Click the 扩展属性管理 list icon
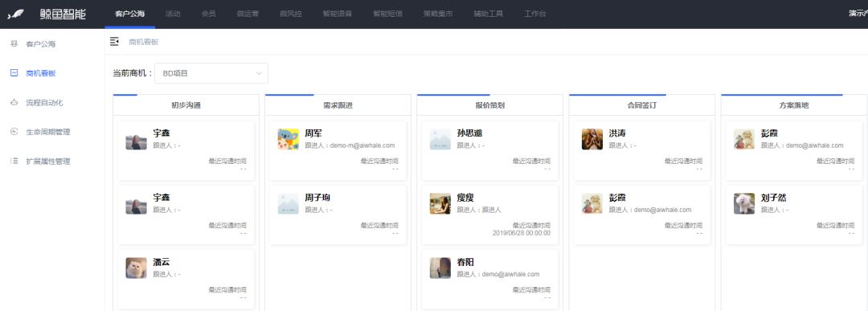Viewport: 868px width, 311px height. click(x=14, y=161)
